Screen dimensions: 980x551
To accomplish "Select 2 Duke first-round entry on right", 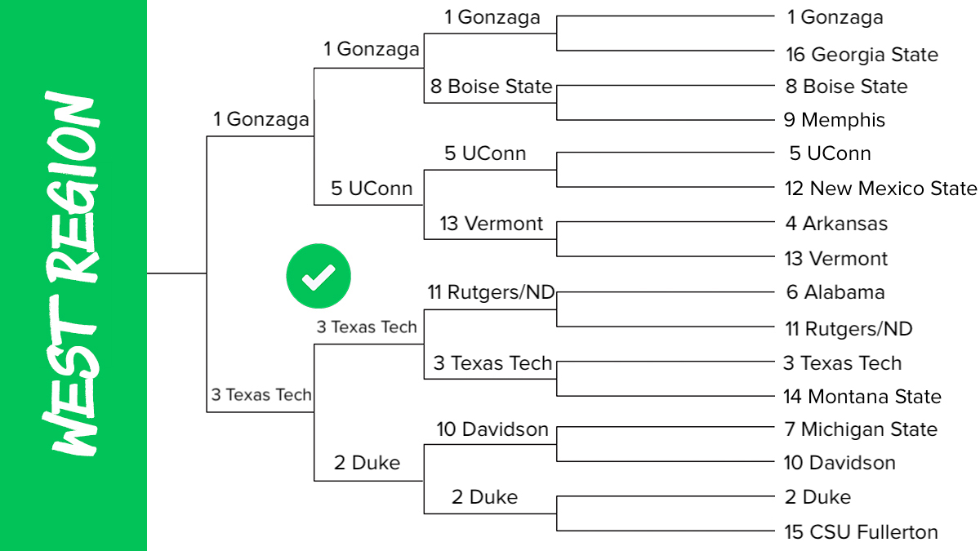I will [817, 497].
